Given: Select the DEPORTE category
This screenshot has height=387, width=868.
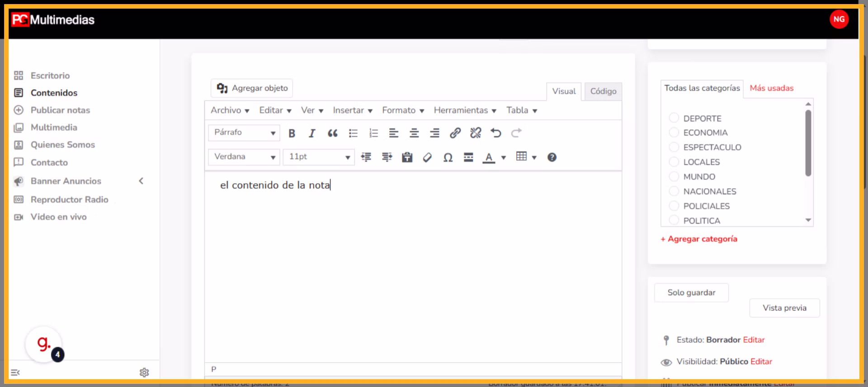Looking at the screenshot, I should point(674,118).
